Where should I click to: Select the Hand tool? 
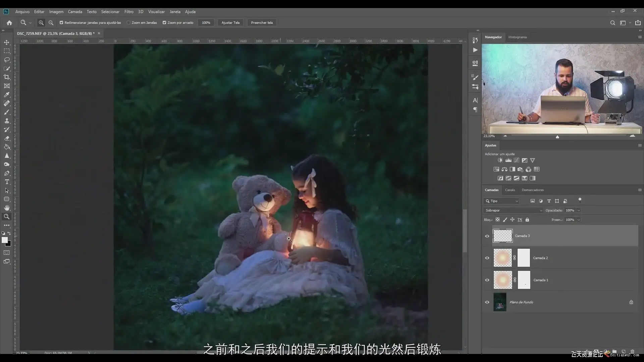(7, 208)
